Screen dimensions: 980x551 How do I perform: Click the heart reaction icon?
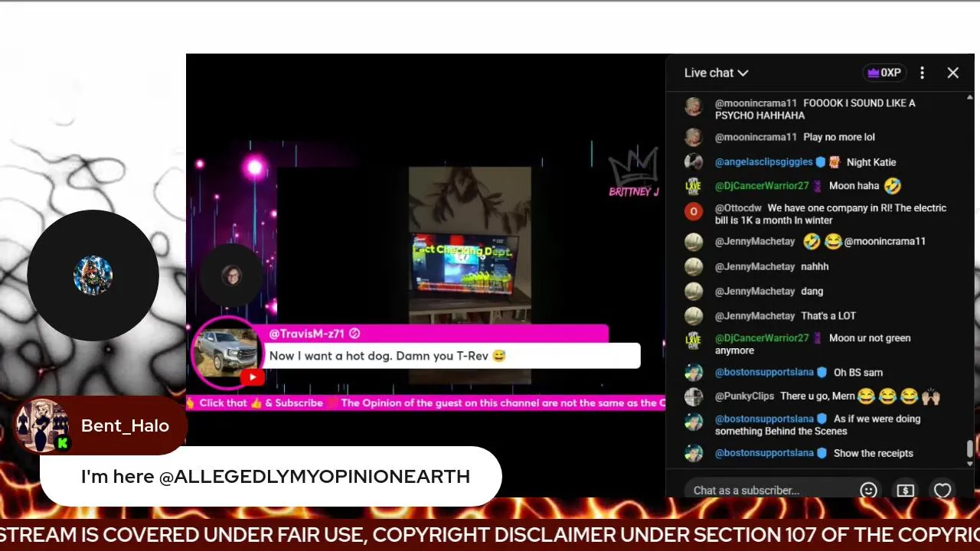point(942,491)
